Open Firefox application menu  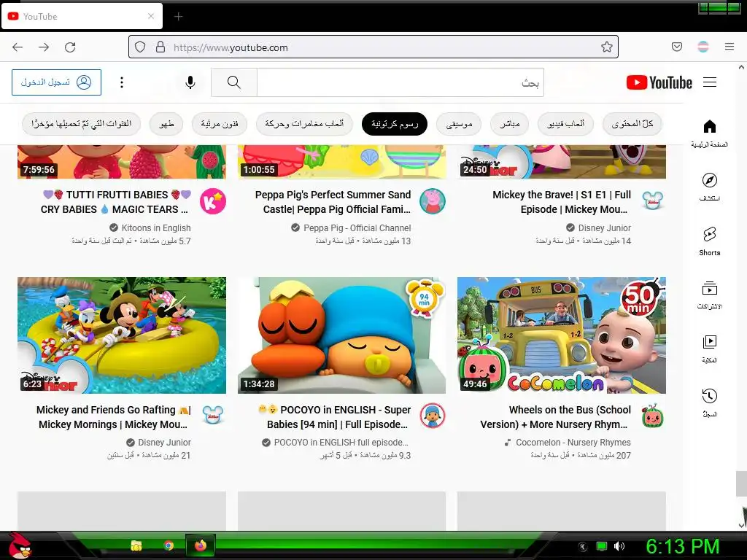(x=729, y=47)
